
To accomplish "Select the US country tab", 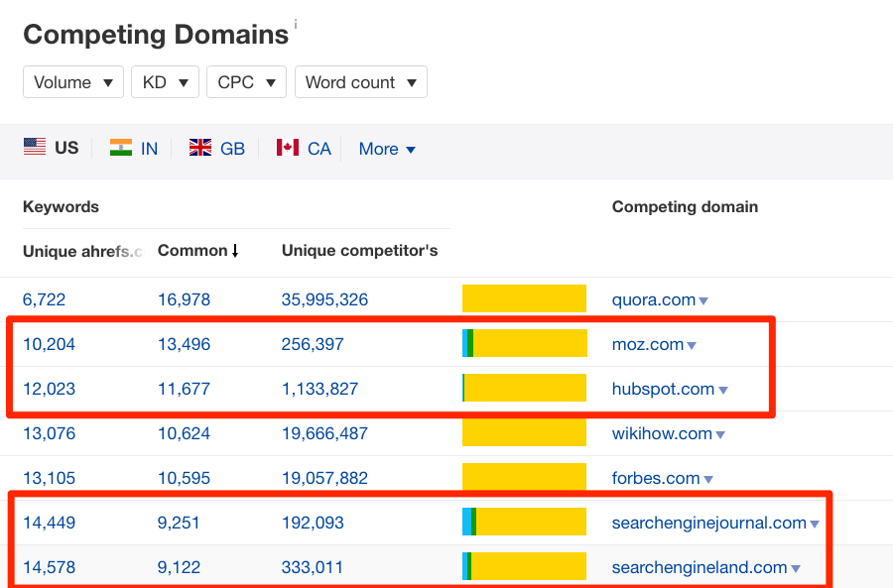I will click(52, 148).
